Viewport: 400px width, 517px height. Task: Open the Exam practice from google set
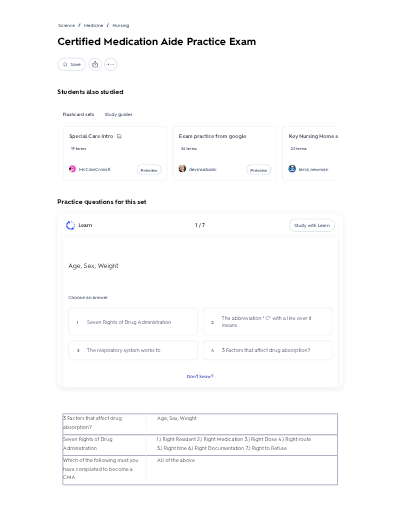[225, 153]
